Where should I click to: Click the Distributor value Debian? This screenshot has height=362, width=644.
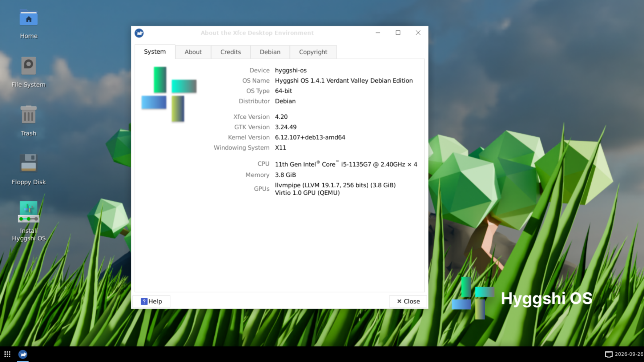(285, 101)
